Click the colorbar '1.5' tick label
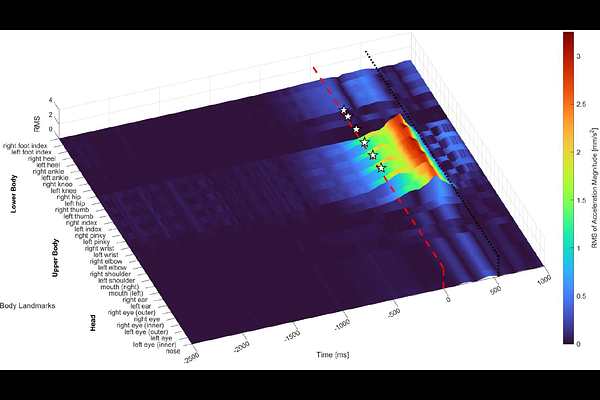The height and width of the screenshot is (400, 600). [x=582, y=200]
